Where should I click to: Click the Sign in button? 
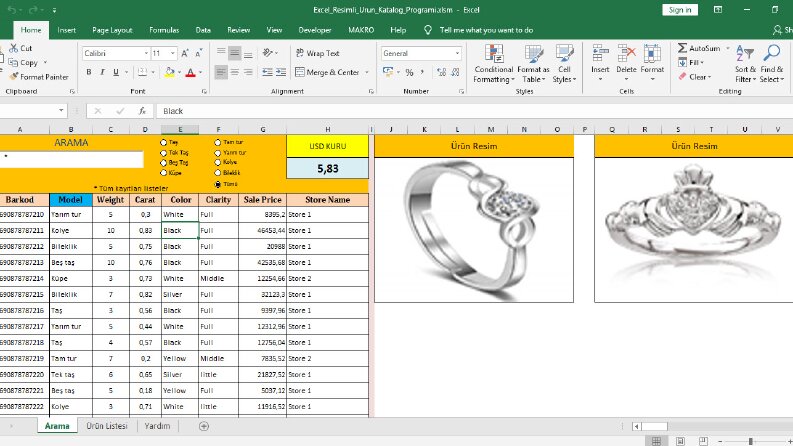coord(680,10)
